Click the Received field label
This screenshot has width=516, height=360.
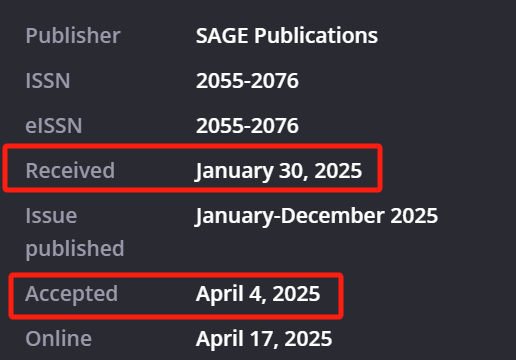[70, 170]
